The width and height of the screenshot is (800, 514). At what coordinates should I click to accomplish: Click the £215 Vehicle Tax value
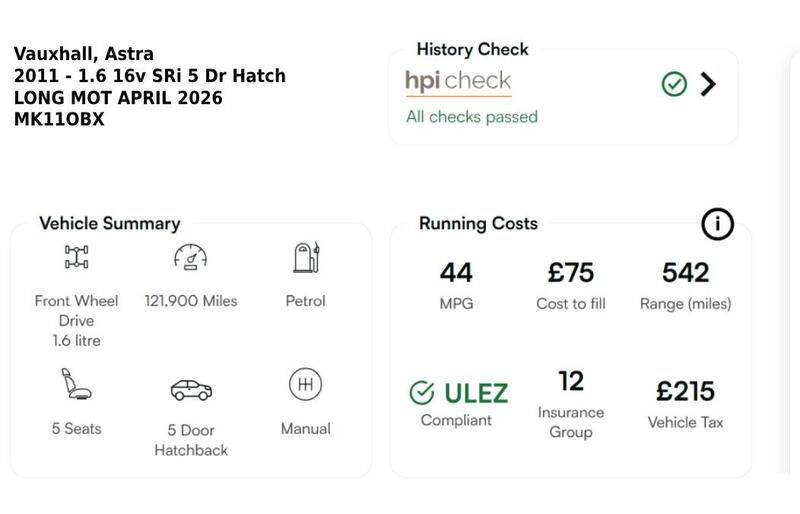click(686, 391)
